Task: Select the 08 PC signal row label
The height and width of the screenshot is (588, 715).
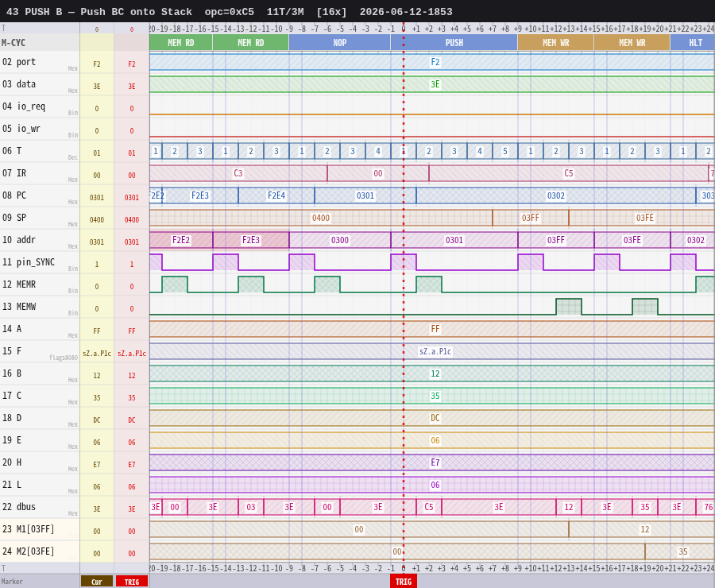Action: click(x=40, y=195)
